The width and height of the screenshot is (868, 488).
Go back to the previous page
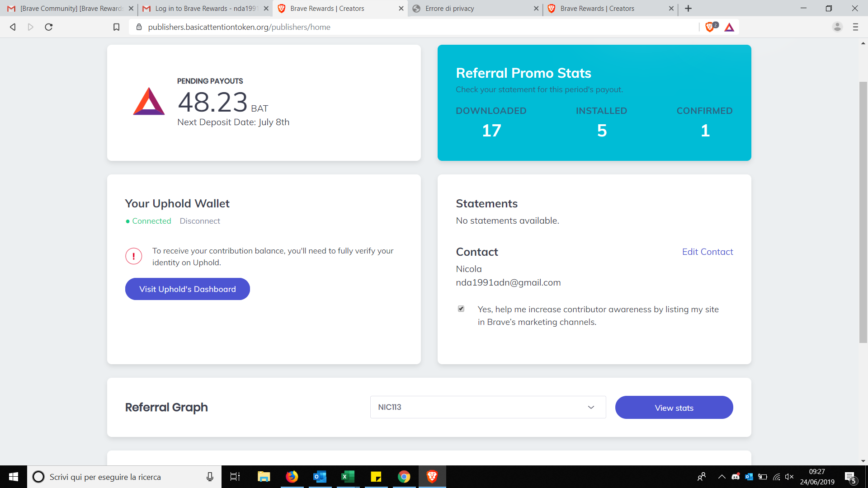tap(13, 27)
